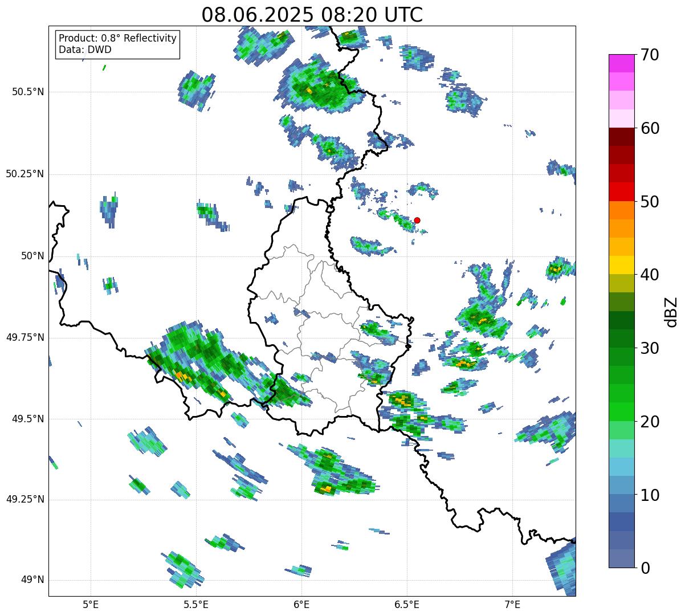
Task: Click the 7°E longitude label
Action: pos(512,604)
